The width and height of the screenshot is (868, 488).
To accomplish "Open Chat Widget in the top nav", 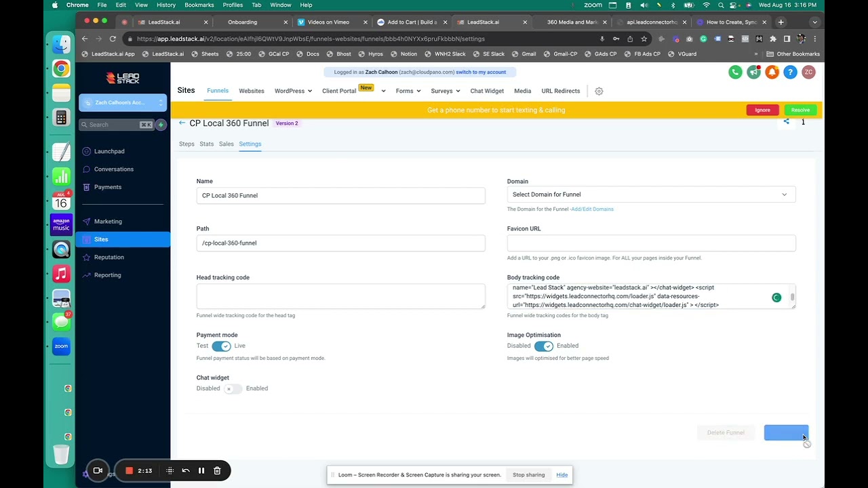I will coord(487,91).
